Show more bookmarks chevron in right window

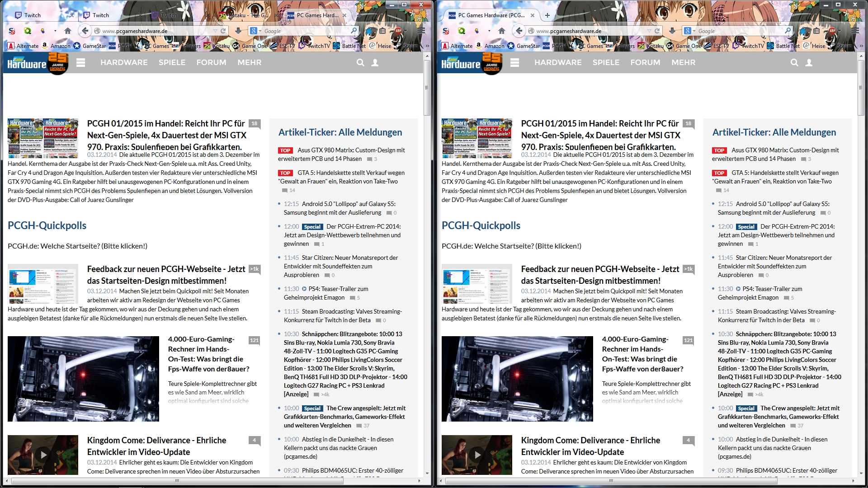[861, 46]
